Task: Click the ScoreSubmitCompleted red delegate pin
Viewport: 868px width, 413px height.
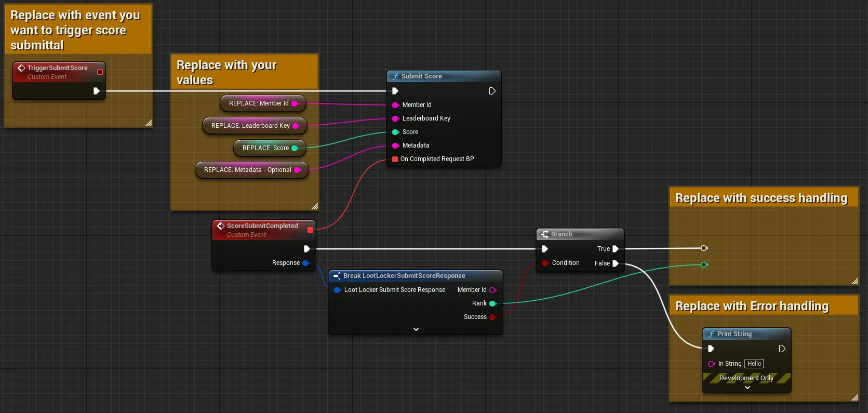Action: (x=310, y=230)
